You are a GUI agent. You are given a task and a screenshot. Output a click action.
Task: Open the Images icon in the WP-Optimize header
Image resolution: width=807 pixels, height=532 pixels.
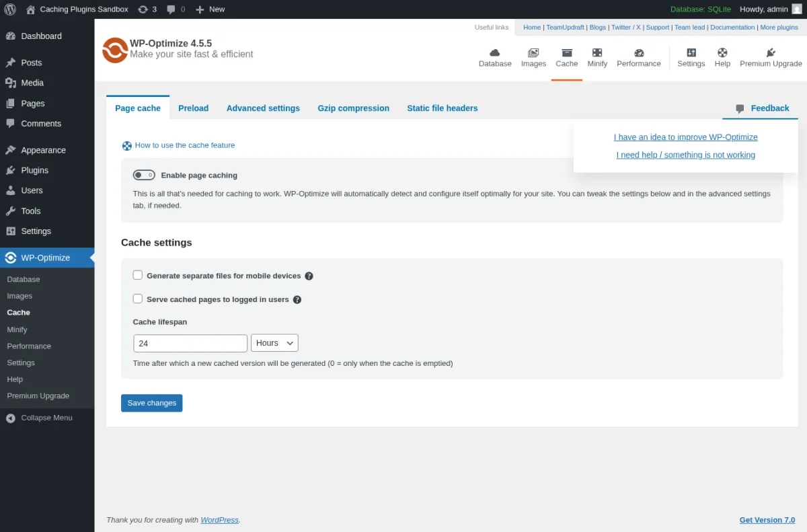533,52
